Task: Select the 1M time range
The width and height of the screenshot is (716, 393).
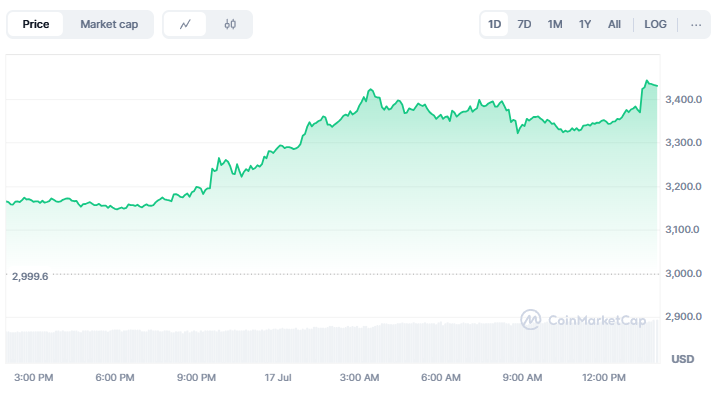Action: (555, 24)
